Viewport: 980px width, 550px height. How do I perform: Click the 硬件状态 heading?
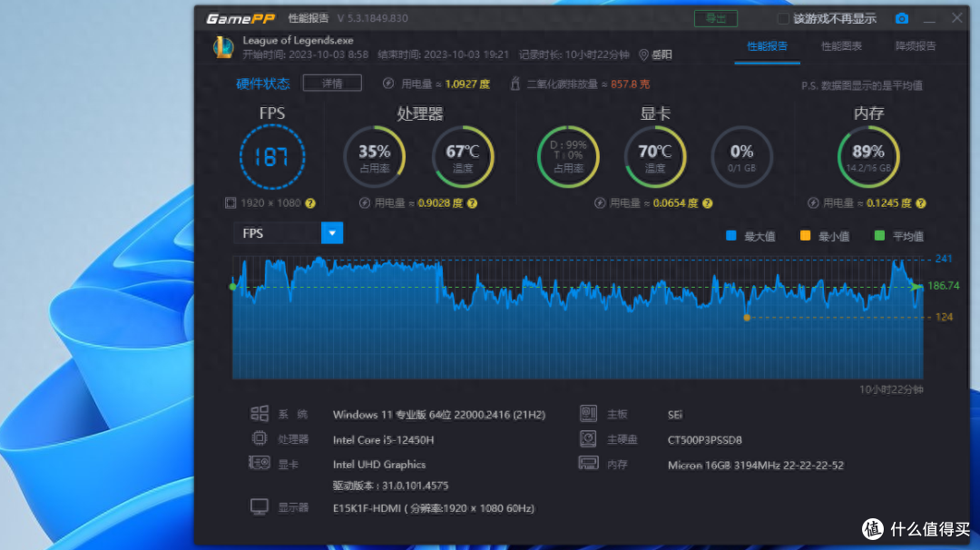(x=263, y=83)
